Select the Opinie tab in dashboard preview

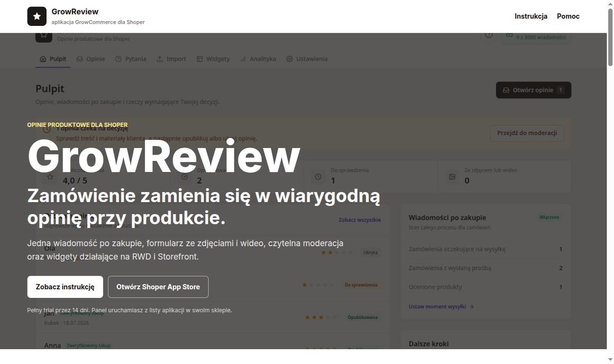(91, 59)
